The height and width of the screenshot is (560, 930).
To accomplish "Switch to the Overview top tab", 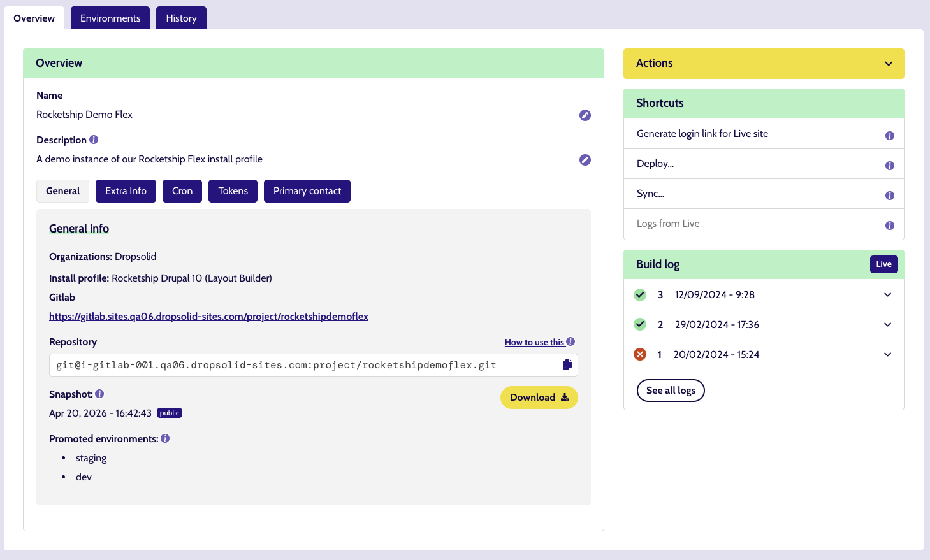I will click(34, 18).
